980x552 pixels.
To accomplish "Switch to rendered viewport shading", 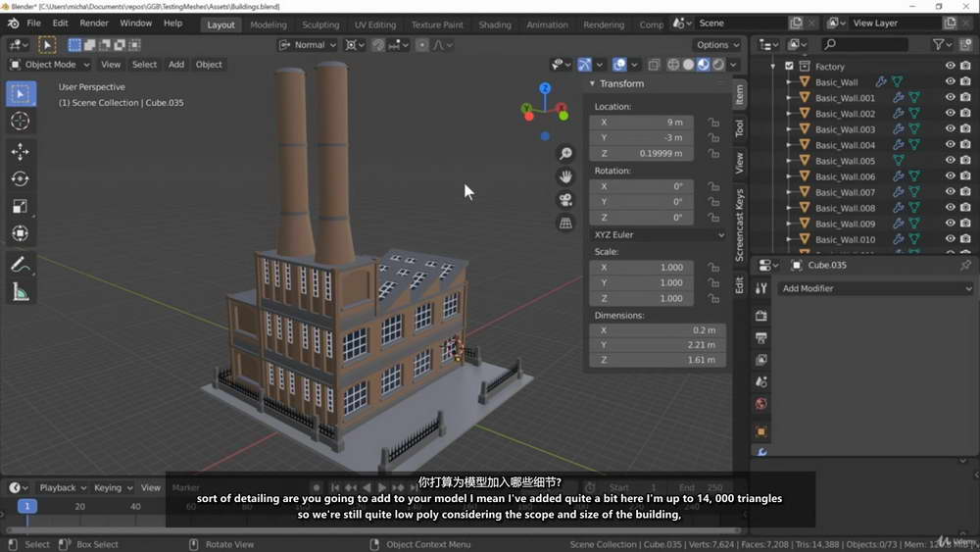I will 718,65.
